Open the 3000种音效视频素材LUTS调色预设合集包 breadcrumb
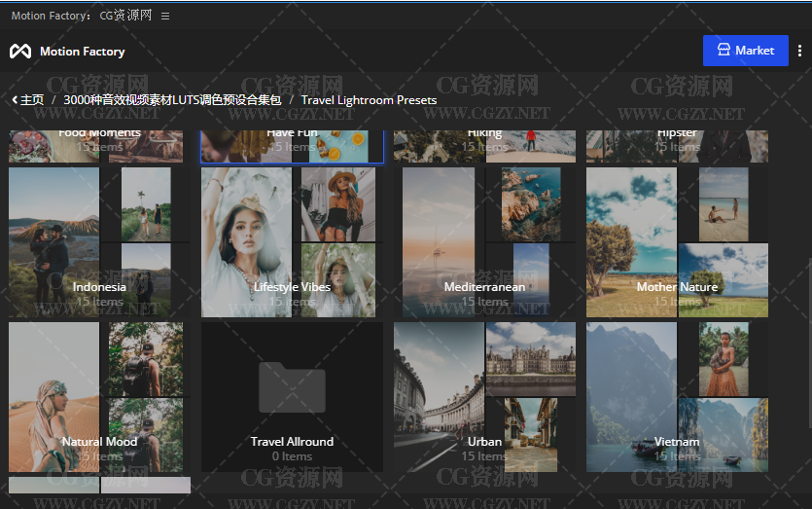 click(172, 100)
